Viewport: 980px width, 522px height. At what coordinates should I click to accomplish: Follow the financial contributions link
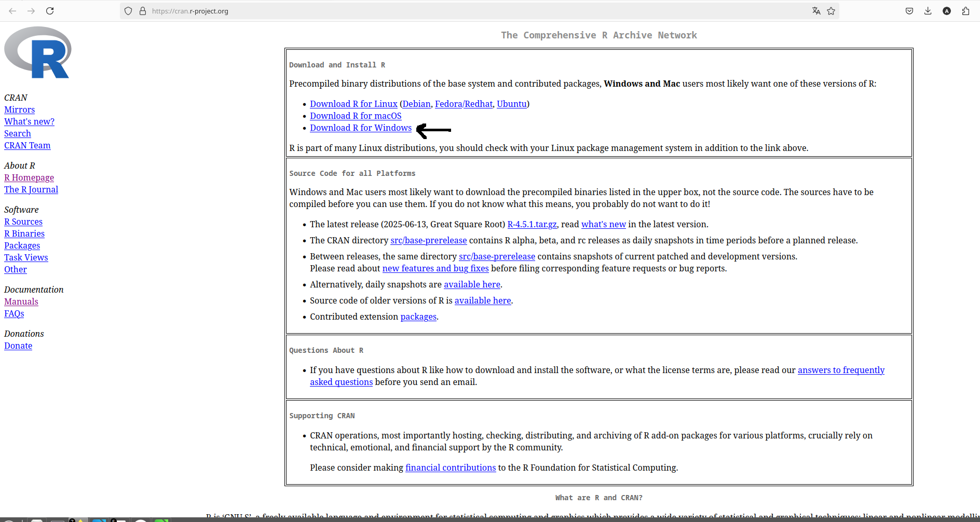450,468
